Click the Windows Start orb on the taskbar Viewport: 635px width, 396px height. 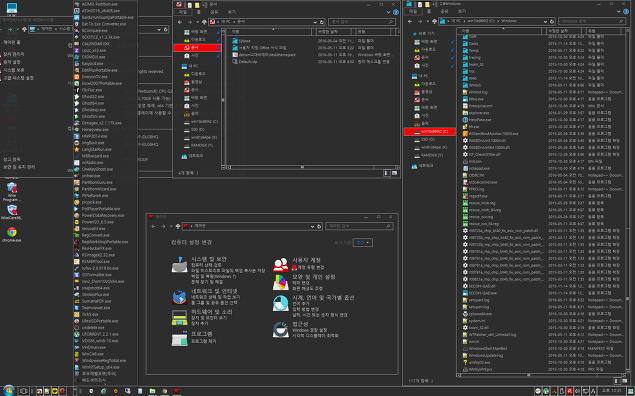point(8,391)
